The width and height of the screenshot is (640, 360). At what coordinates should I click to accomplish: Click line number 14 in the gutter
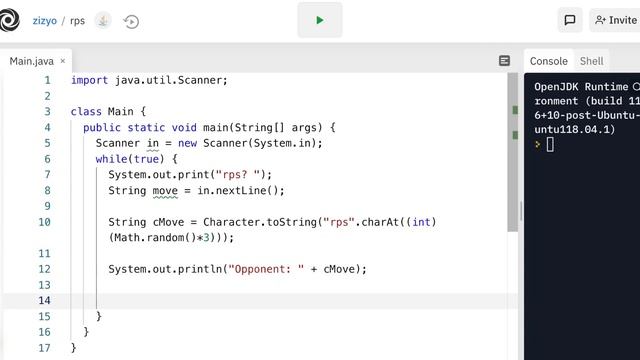(x=44, y=300)
